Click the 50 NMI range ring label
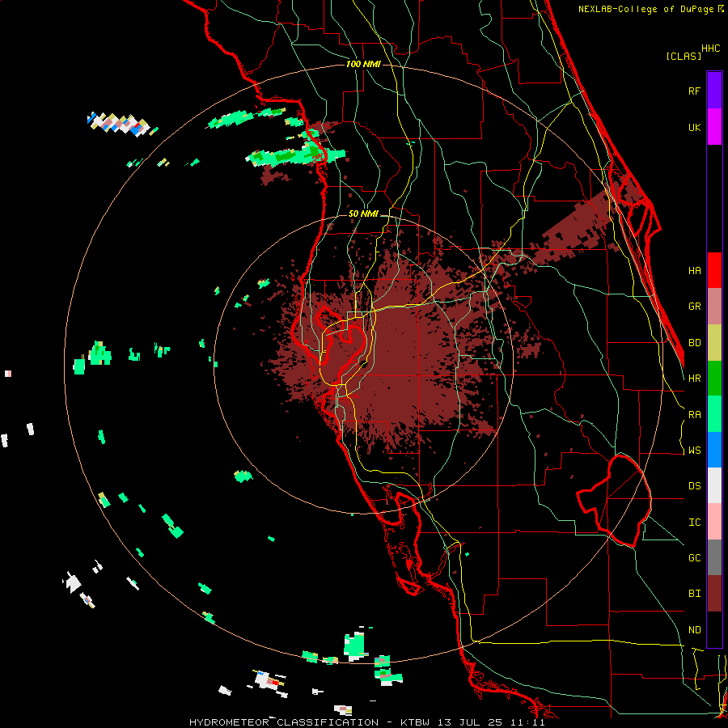 363,214
